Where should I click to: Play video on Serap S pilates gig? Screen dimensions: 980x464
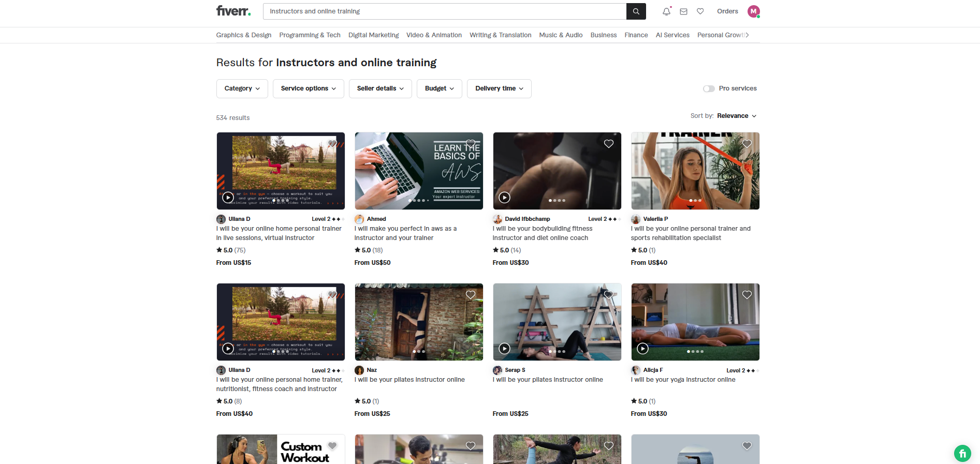point(504,349)
